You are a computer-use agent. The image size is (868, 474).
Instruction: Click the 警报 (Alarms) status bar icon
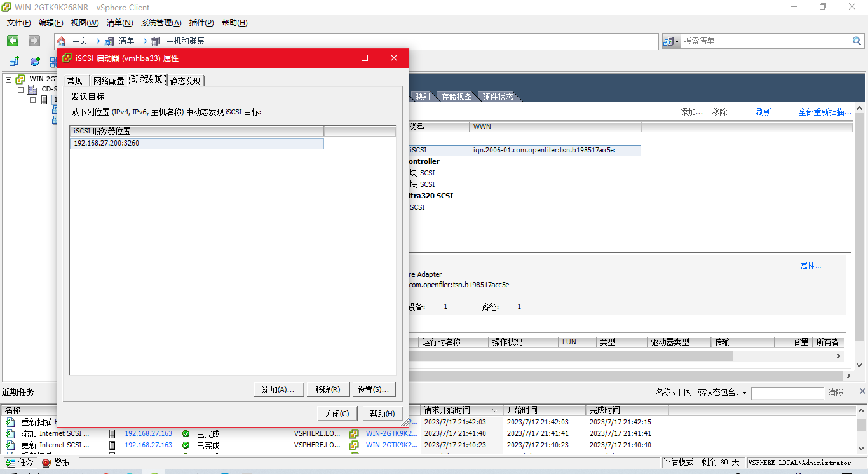[x=46, y=463]
